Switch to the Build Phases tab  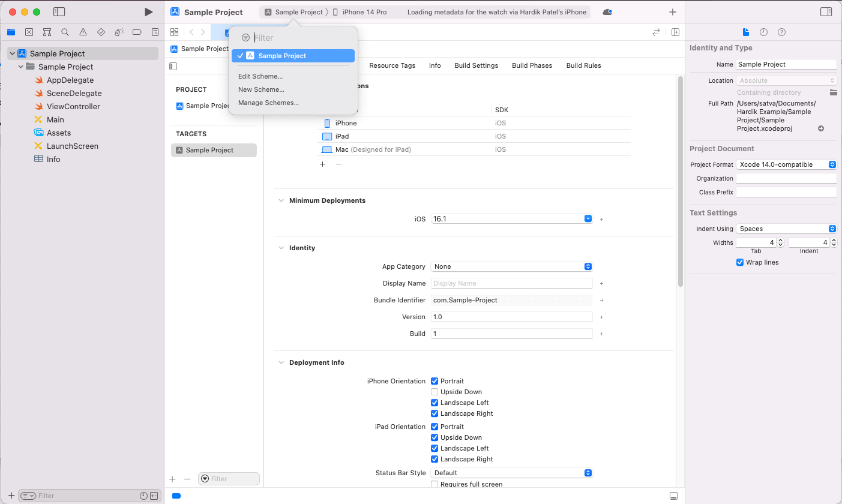[532, 65]
